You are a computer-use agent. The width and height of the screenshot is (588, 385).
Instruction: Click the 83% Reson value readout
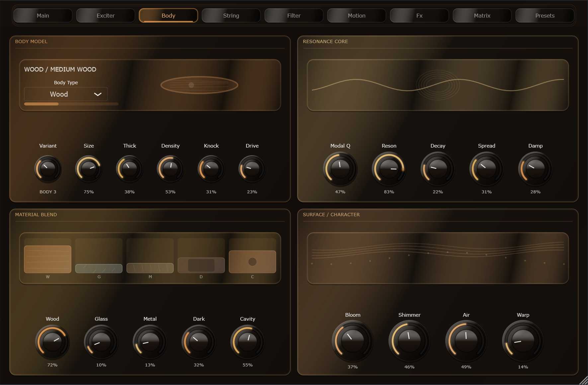click(x=389, y=192)
